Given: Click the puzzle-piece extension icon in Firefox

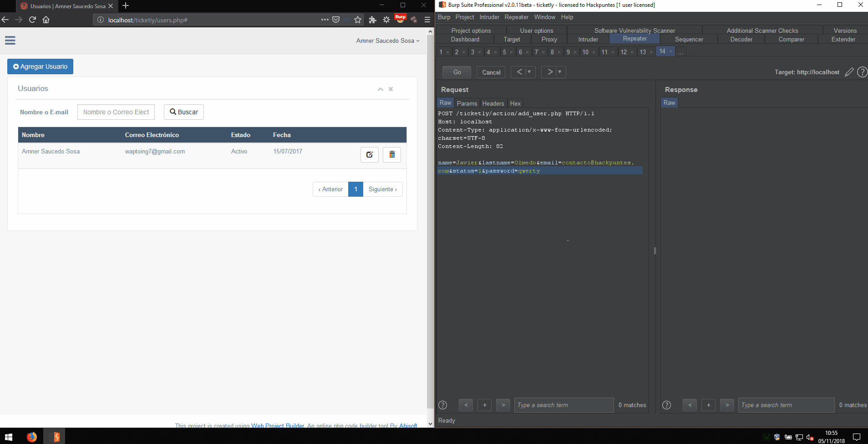Looking at the screenshot, I should pyautogui.click(x=372, y=20).
